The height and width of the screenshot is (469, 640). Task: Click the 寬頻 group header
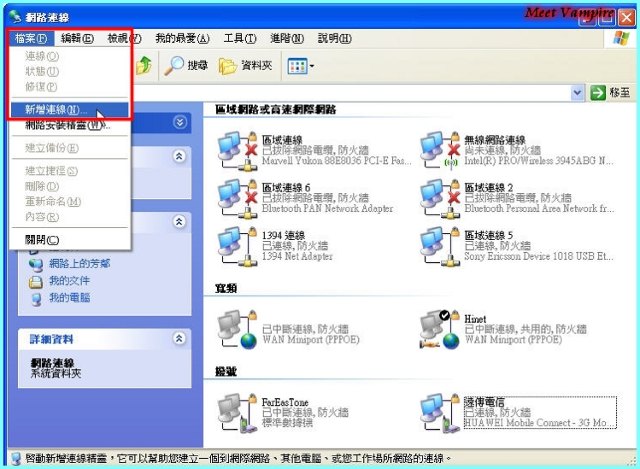[226, 289]
